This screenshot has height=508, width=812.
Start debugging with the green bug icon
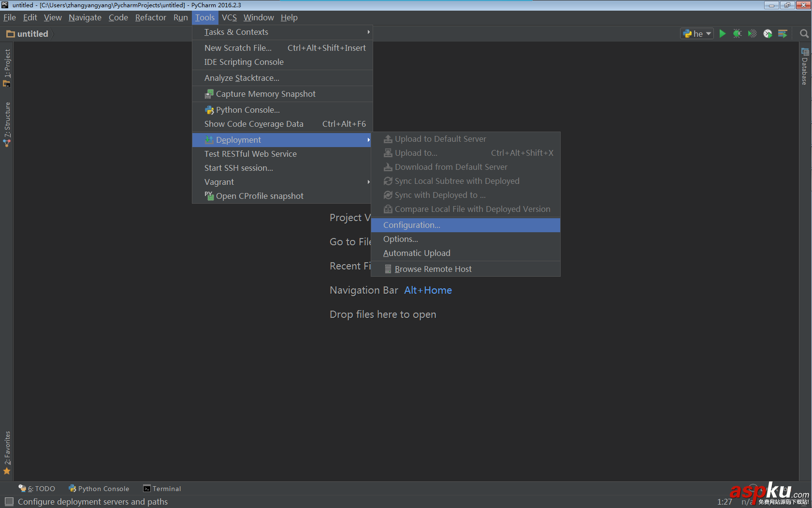(x=738, y=34)
